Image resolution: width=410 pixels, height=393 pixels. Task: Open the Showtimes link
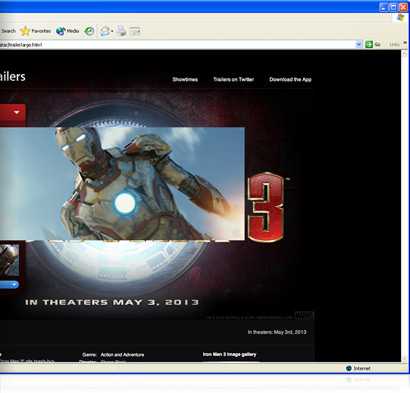(x=185, y=79)
